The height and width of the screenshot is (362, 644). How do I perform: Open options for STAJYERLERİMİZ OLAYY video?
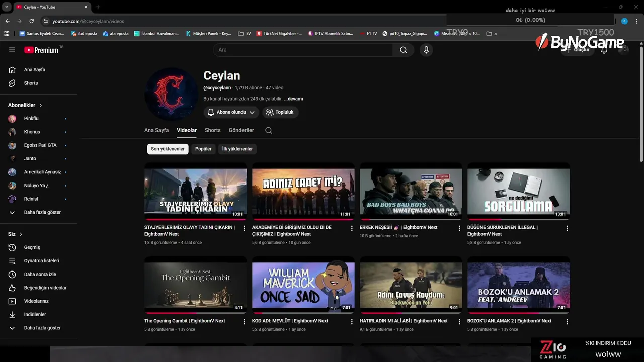click(x=244, y=228)
